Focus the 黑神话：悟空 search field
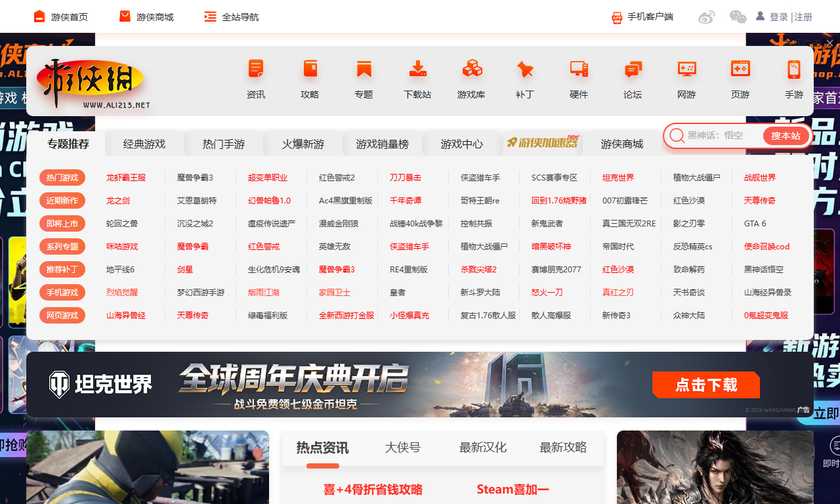840x504 pixels. pos(723,136)
